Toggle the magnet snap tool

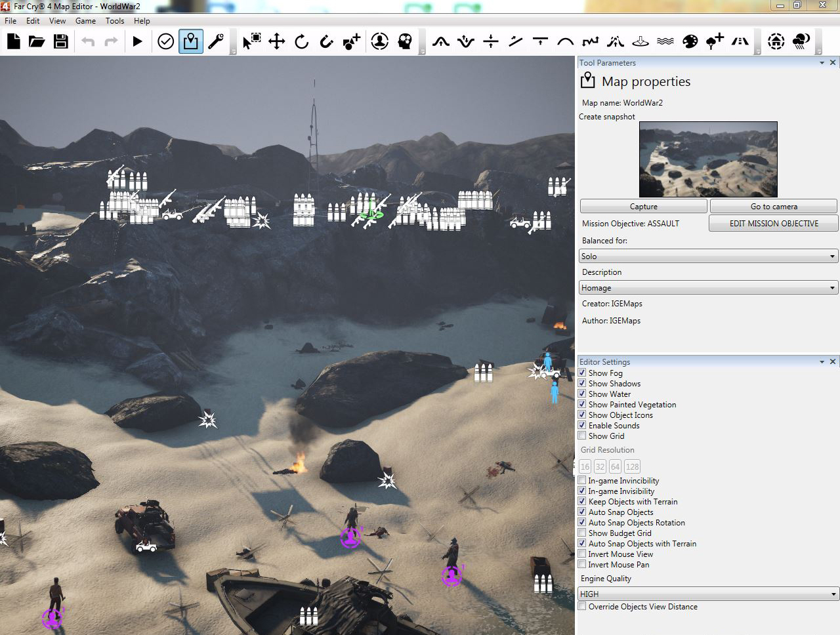pos(326,41)
